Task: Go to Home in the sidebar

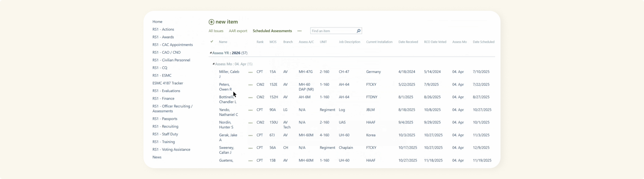Action: coord(157,22)
